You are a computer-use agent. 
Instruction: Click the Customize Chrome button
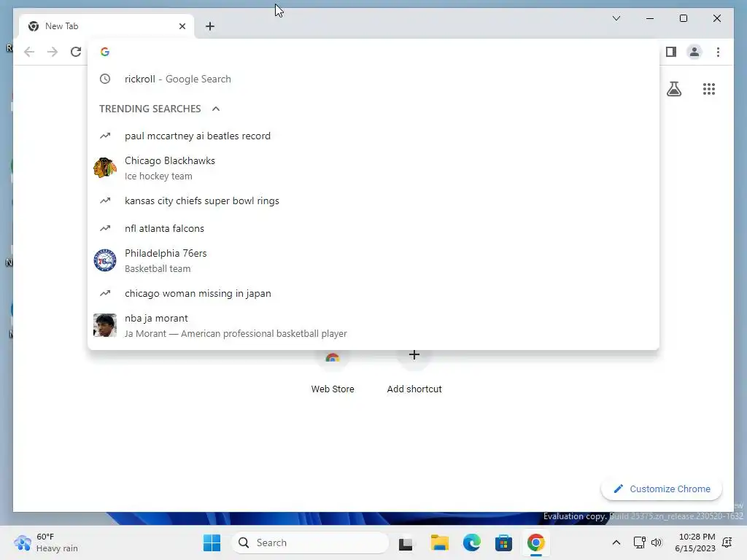(662, 489)
